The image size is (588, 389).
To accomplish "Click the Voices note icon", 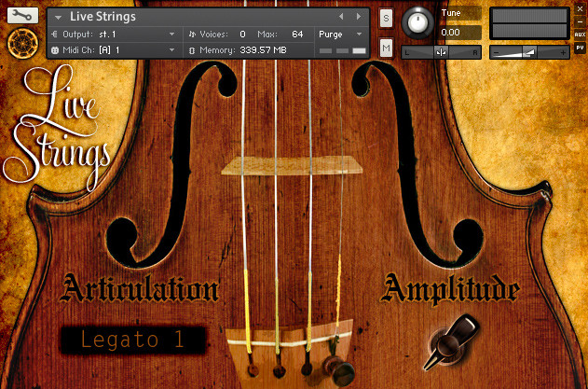I will (192, 35).
